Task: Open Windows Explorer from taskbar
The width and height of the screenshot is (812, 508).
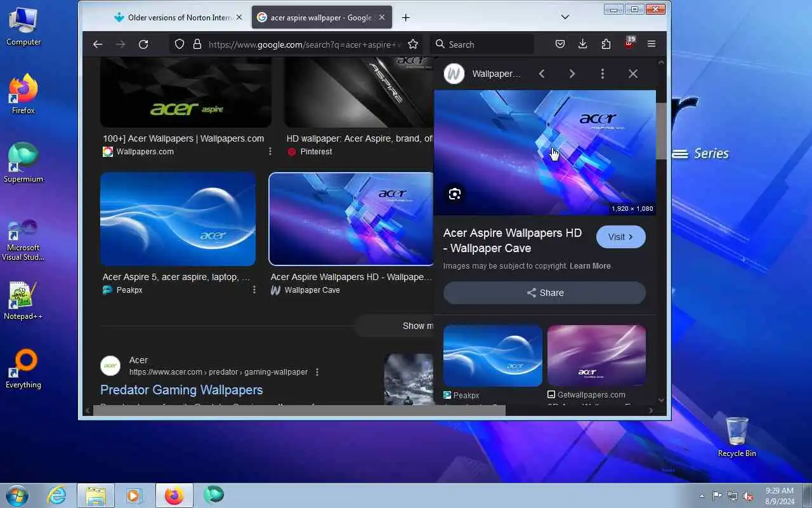Action: (x=96, y=495)
